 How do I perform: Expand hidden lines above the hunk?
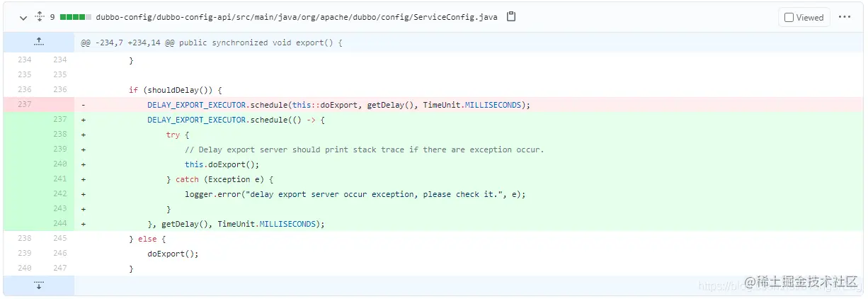[x=39, y=43]
